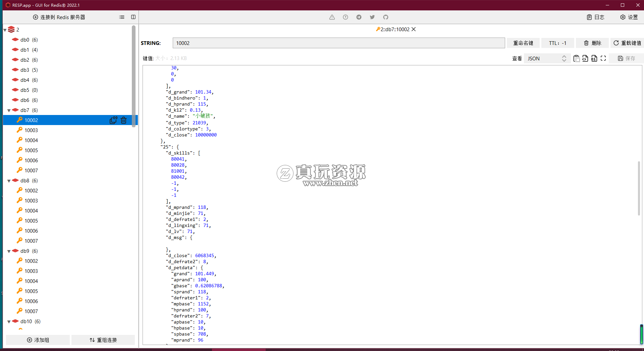Screen dimensions: 644x351
Task: Click the "d_petdata" line in editor
Action: (x=184, y=268)
